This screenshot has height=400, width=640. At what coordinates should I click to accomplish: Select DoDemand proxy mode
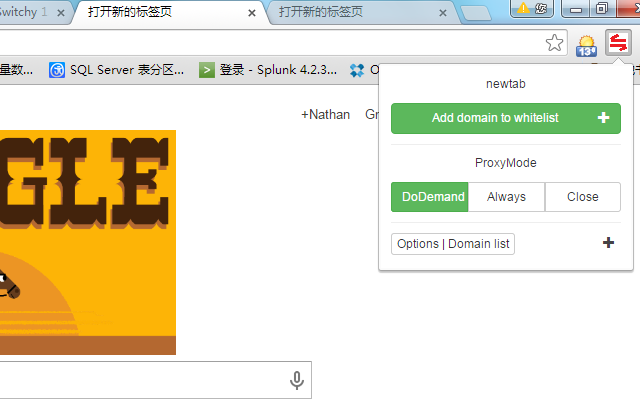[429, 197]
